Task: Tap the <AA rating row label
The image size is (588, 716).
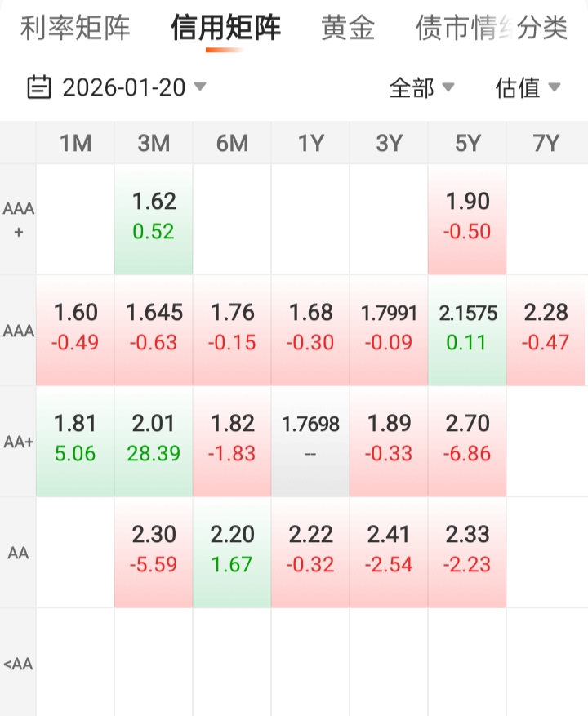Action: 18,663
